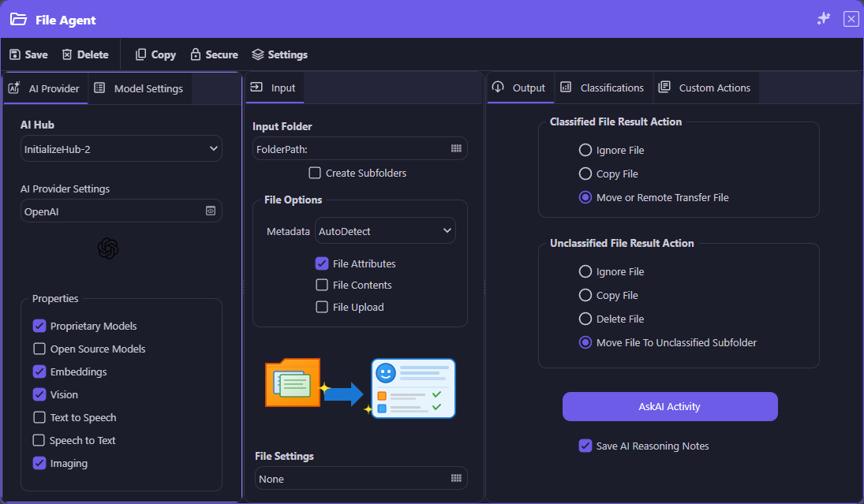
Task: Select Copy File under Unclassified File Result
Action: [585, 295]
